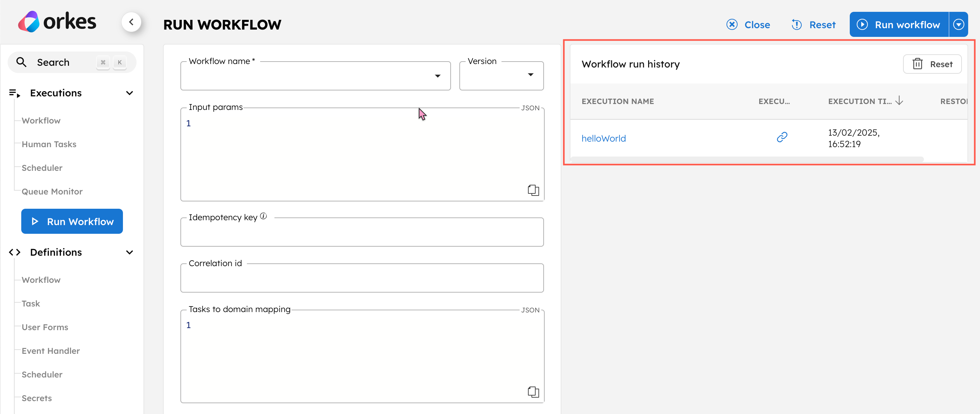This screenshot has height=414, width=980.
Task: Focus the Tasks to domain mapping editor
Action: click(362, 356)
